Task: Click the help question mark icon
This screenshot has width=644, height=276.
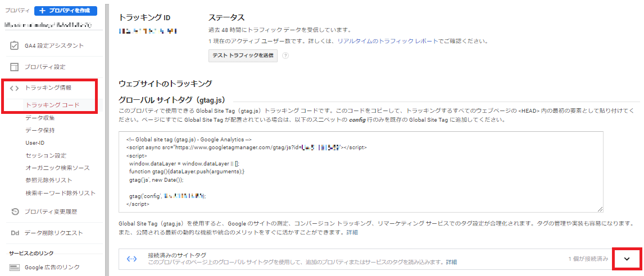Action: coord(285,56)
